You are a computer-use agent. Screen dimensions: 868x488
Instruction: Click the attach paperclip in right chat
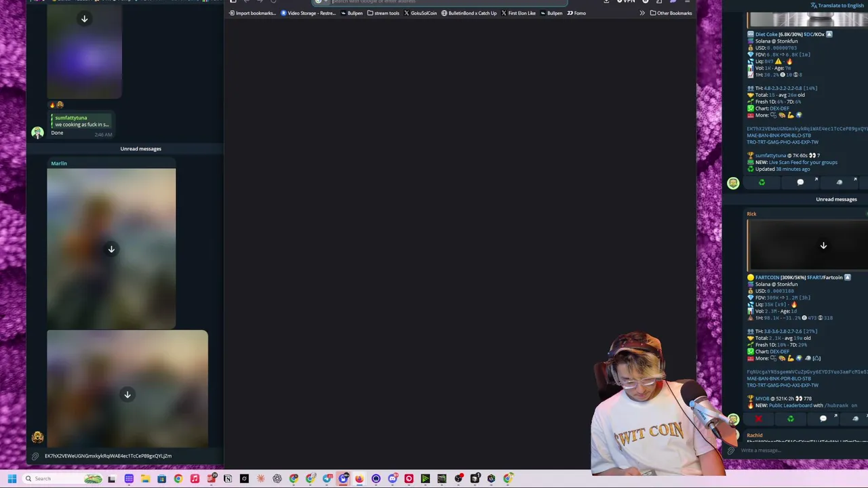[x=730, y=451]
